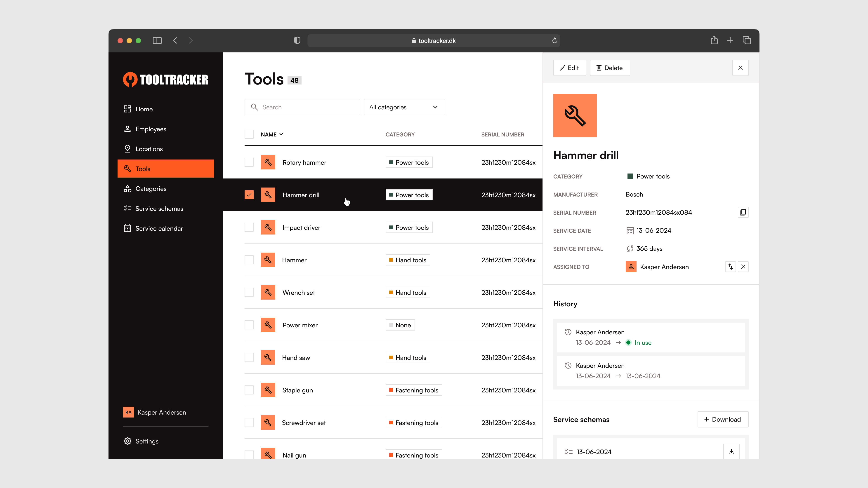Screen dimensions: 868x488
Task: Reassign tool with swap arrows icon
Action: pos(730,266)
